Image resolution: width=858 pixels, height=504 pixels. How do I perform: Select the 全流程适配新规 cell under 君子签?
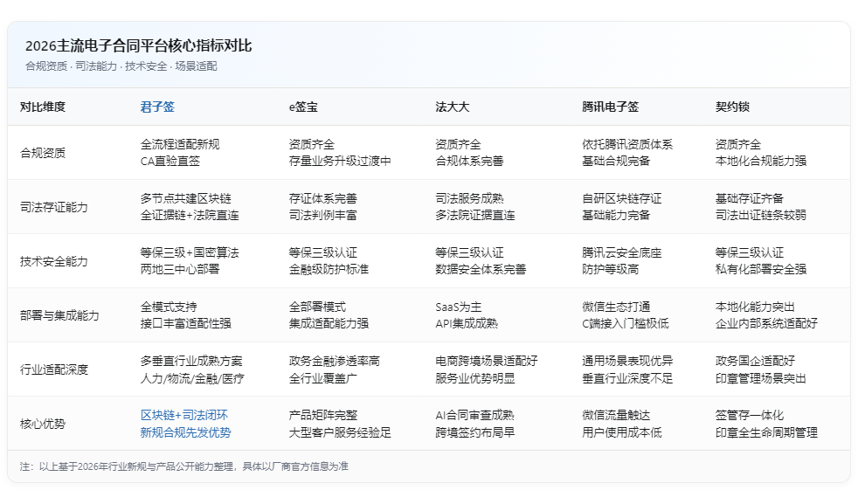coord(180,144)
